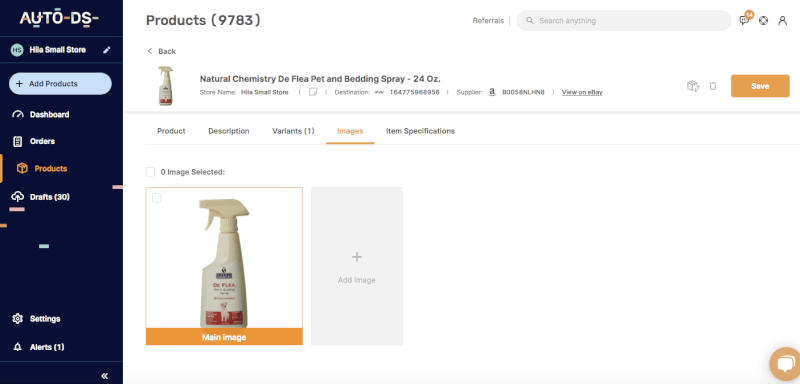Click the package box icon near Save
This screenshot has height=384, width=800.
point(693,86)
